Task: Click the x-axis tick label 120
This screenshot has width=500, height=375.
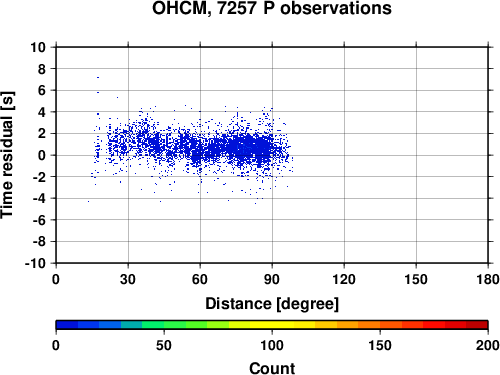Action: pyautogui.click(x=344, y=279)
